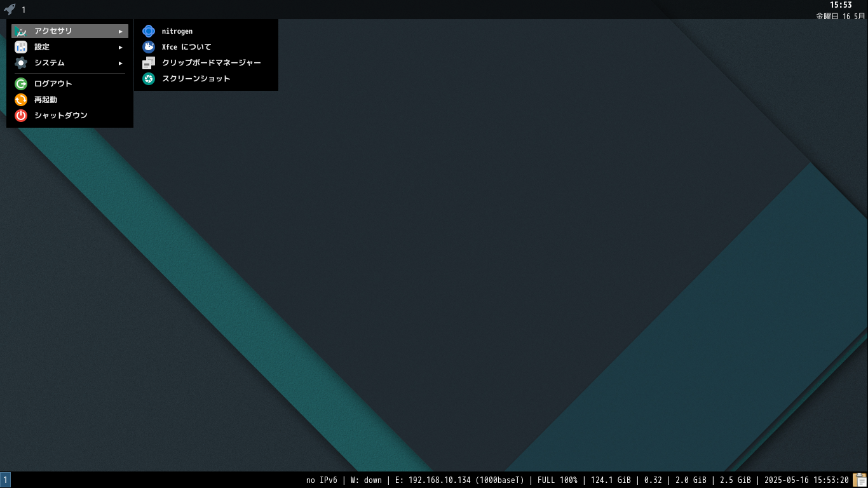Click the red shutdown power icon
Screen dimensions: 868x488
click(21, 116)
